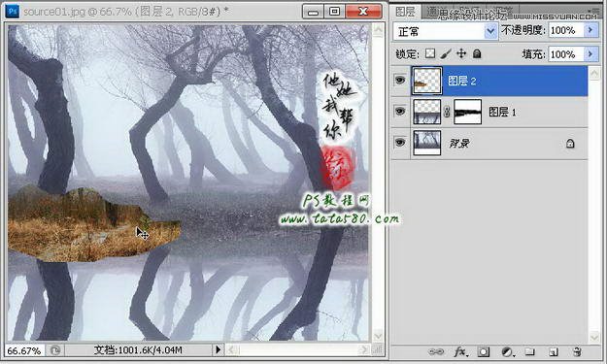
Task: Hide 图层 2 with its eye icon
Action: pyautogui.click(x=400, y=81)
